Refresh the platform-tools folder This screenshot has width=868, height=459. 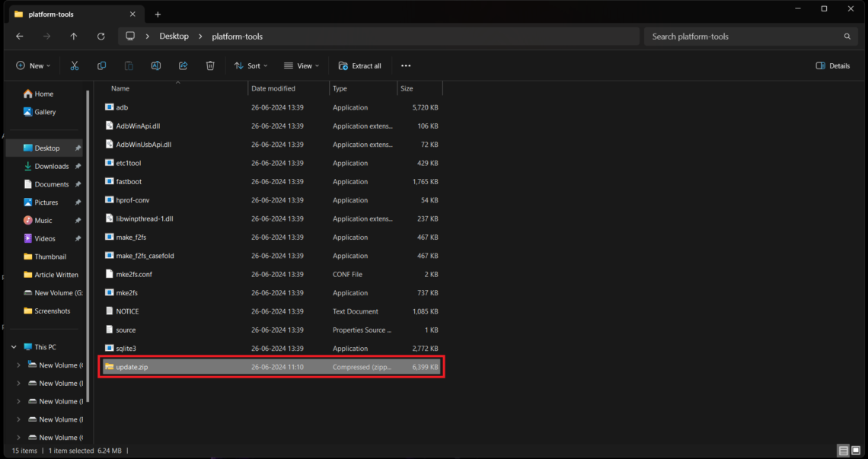click(101, 37)
